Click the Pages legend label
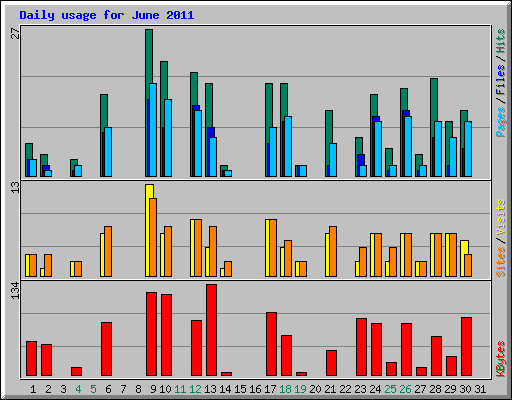 (501, 122)
